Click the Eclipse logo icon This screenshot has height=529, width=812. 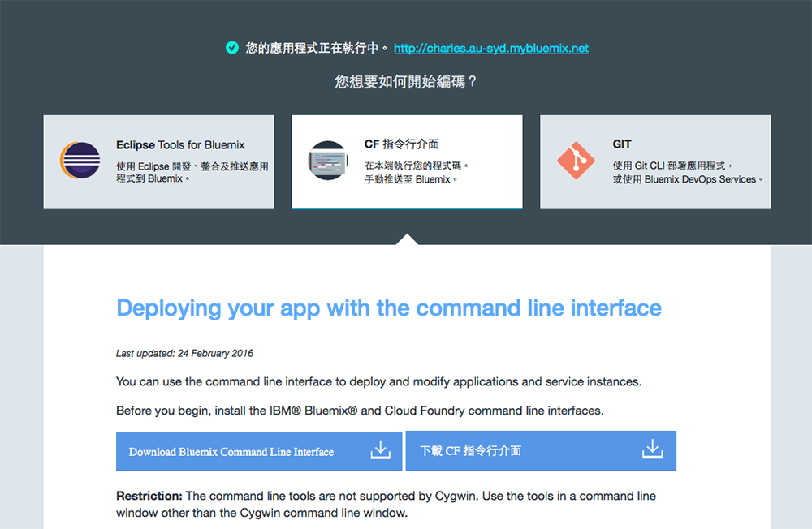[x=80, y=161]
